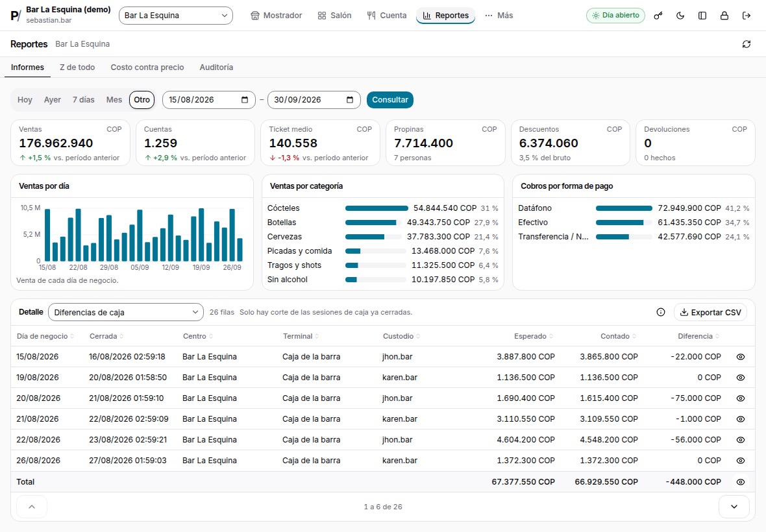Export the table with Exportar CSV
Viewport: 766px width, 532px height.
(711, 312)
